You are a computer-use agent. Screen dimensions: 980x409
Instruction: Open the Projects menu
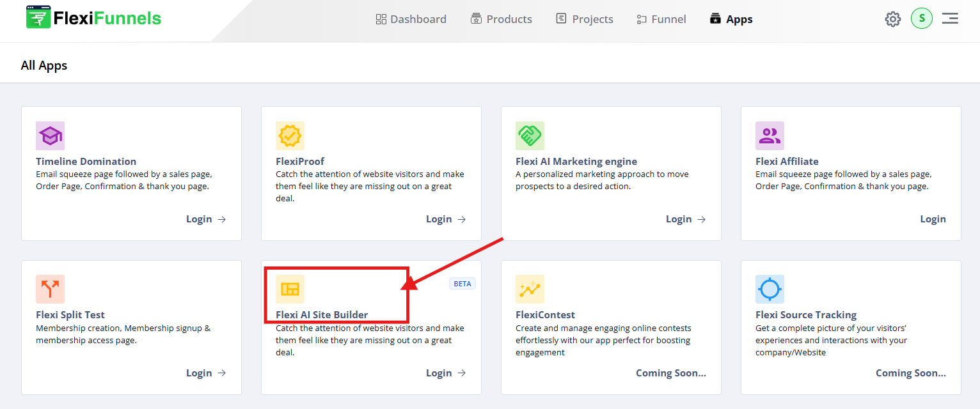584,19
